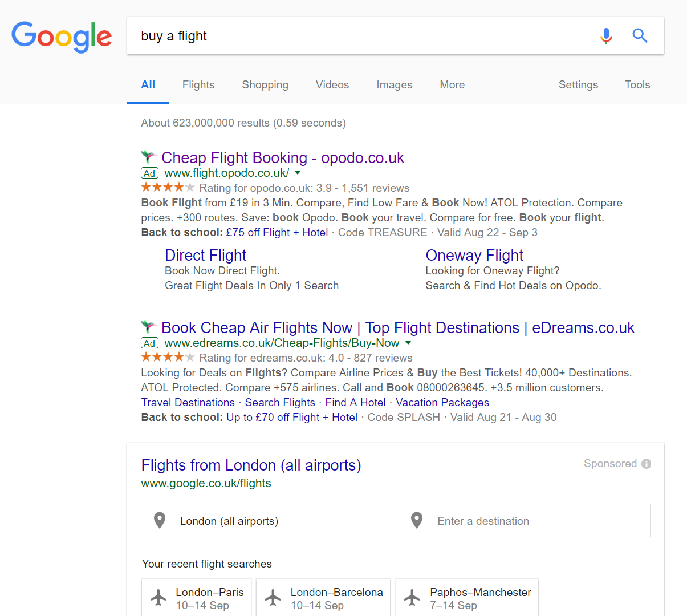
Task: Click Opodo star rating
Action: point(168,187)
